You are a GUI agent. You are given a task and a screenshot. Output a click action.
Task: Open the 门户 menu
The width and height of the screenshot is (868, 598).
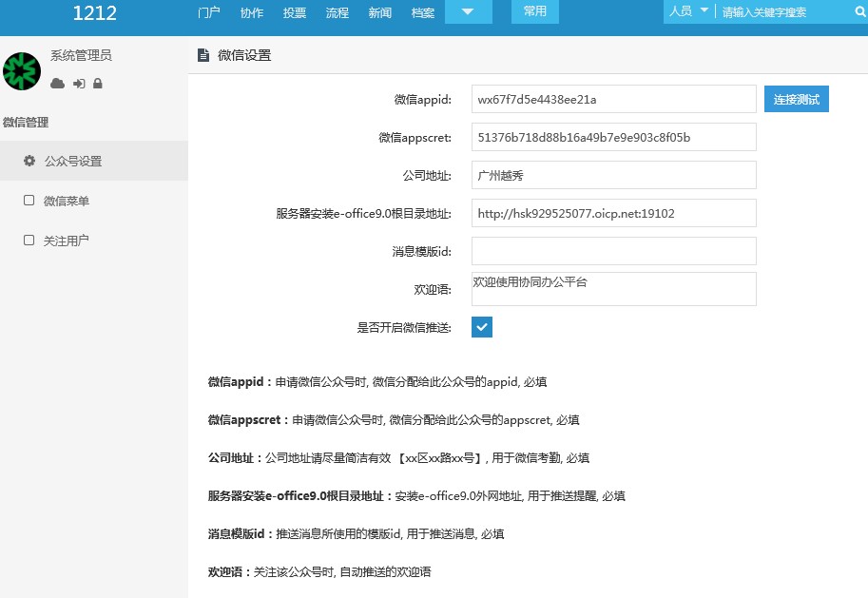coord(209,13)
